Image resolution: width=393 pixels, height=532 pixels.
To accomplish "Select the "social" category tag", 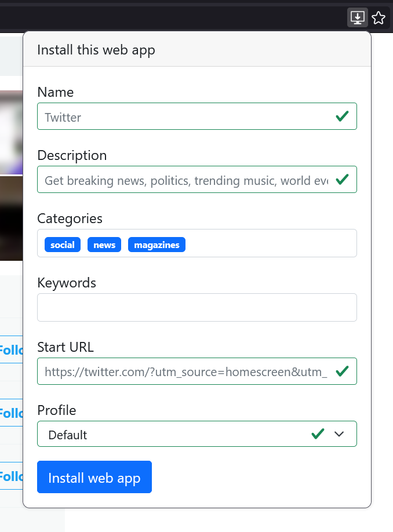I will (x=62, y=245).
